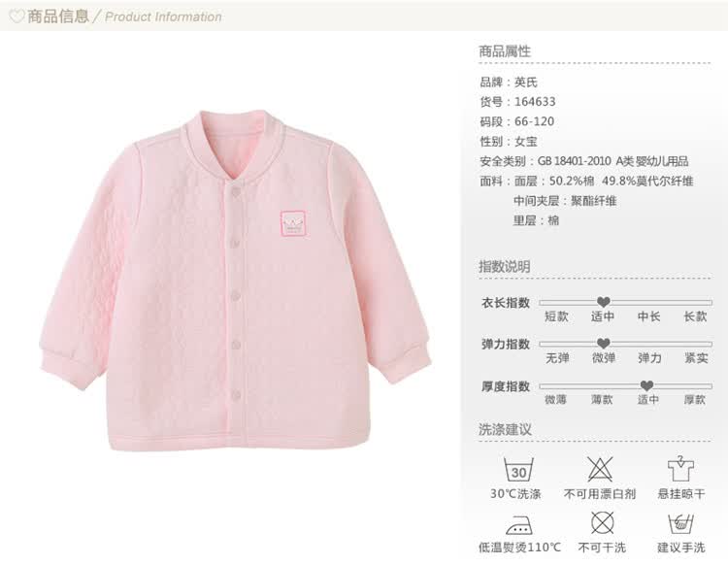Screen dimensions: 728x565
Task: Click the low-temperature iron icon
Action: point(518,525)
